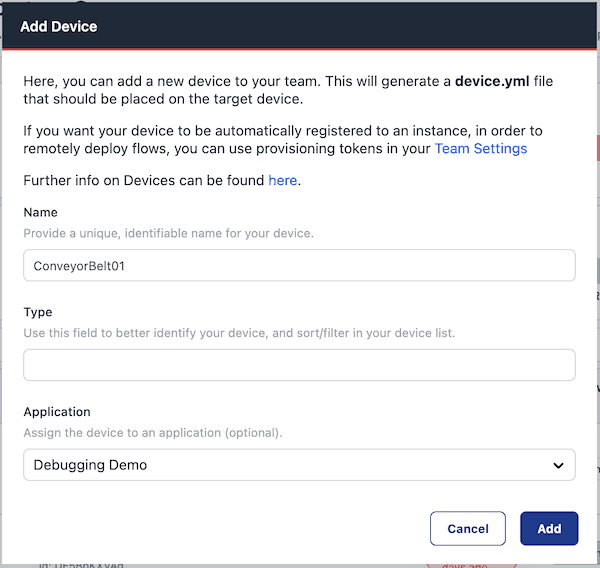Click the Type field label
The image size is (600, 568).
(38, 312)
